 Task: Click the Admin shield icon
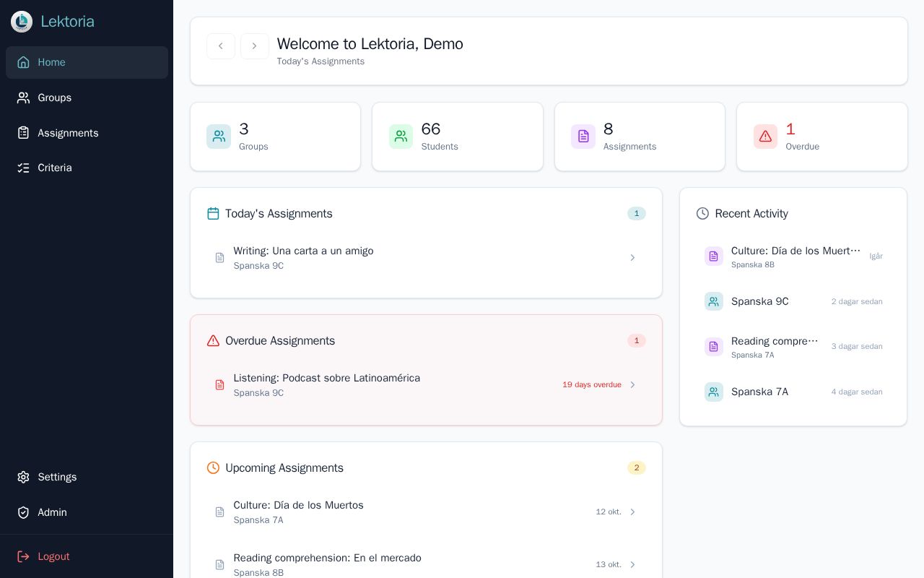(x=24, y=512)
